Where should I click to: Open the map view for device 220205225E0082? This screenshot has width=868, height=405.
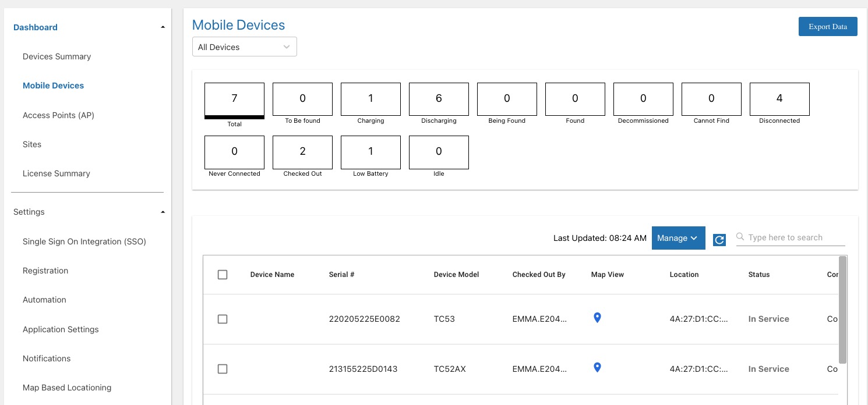click(597, 318)
